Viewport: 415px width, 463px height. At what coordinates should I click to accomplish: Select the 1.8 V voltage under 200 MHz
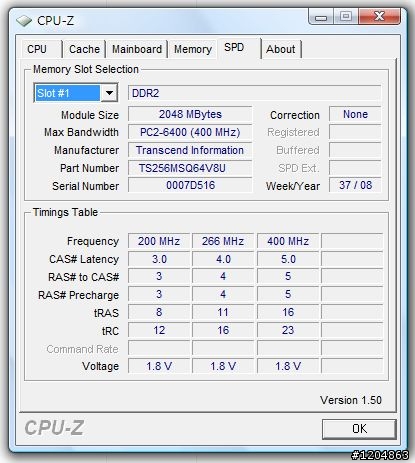click(159, 366)
